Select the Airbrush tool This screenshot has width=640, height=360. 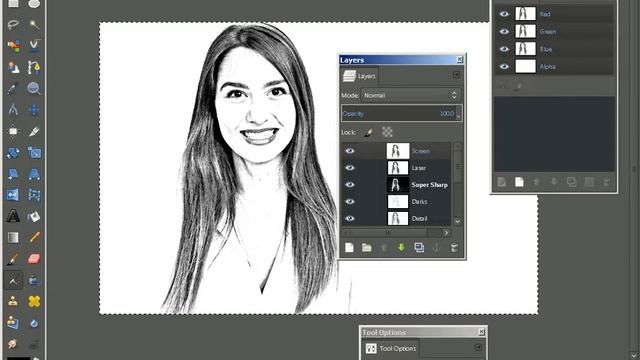tap(13, 280)
